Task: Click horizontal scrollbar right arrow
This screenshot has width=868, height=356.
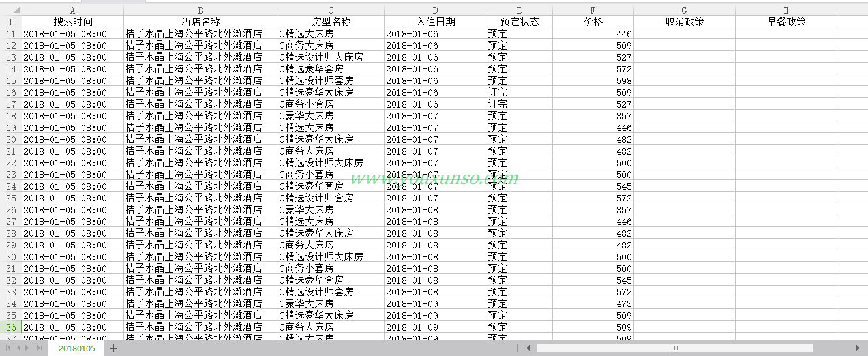Action: tap(858, 348)
